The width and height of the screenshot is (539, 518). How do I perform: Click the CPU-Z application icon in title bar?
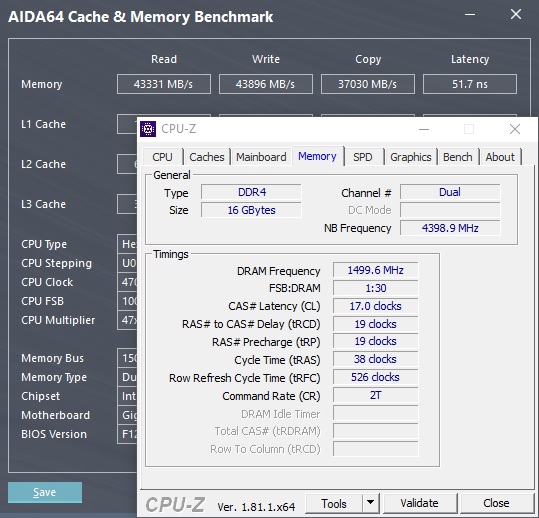point(148,129)
